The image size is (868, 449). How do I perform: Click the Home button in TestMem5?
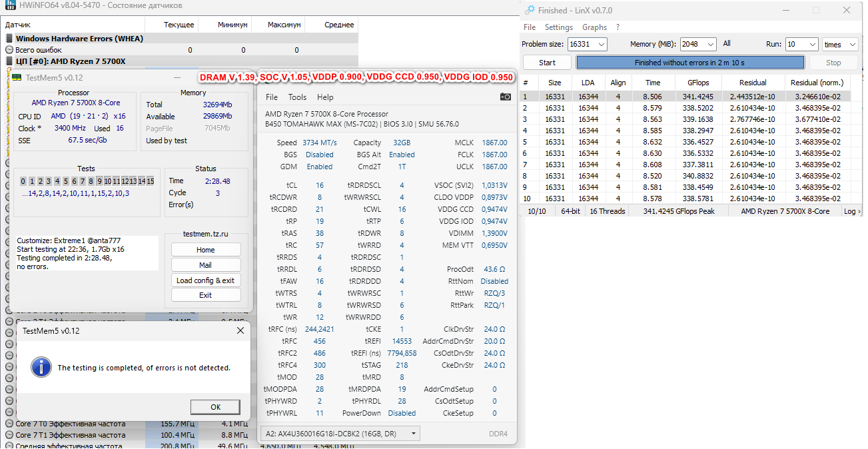point(206,250)
